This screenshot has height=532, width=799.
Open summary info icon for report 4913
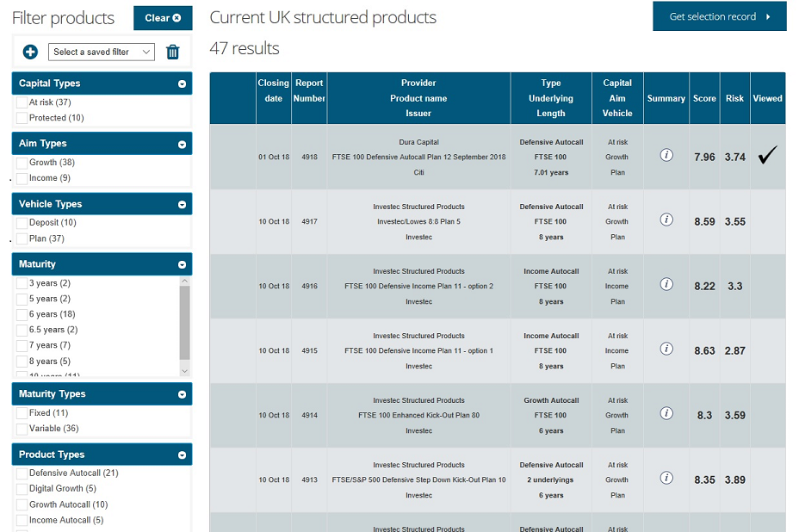coord(666,478)
